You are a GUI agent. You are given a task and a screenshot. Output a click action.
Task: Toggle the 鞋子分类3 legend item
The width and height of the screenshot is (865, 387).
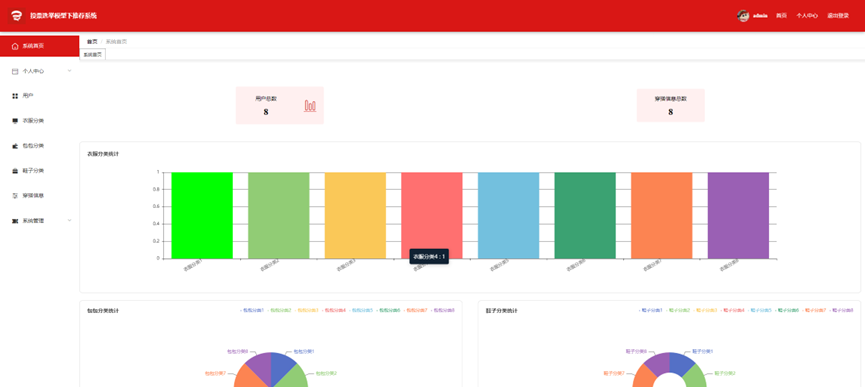click(x=705, y=310)
